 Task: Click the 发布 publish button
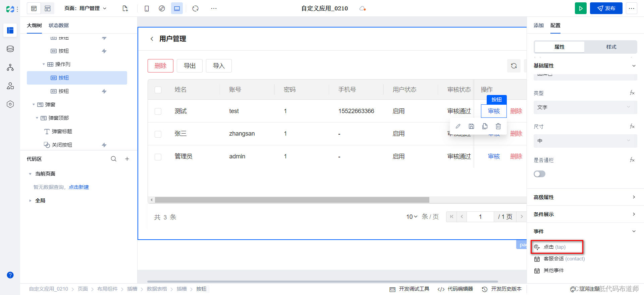(x=606, y=8)
